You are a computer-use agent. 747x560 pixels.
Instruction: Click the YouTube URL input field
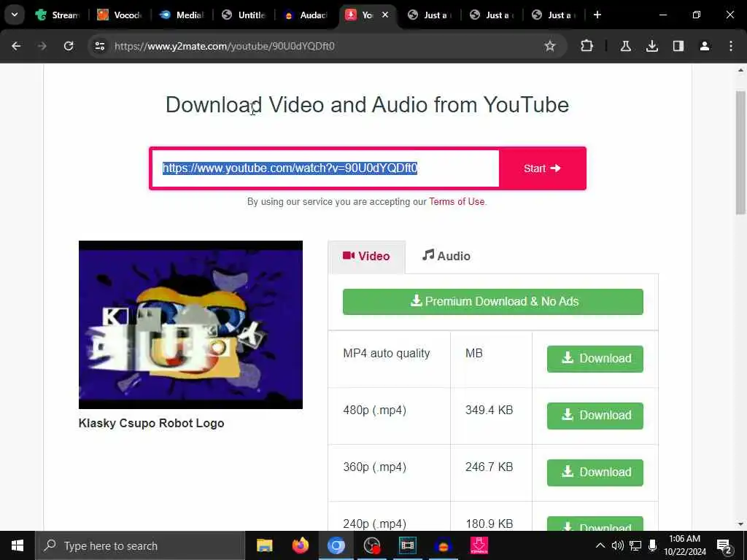tap(326, 168)
